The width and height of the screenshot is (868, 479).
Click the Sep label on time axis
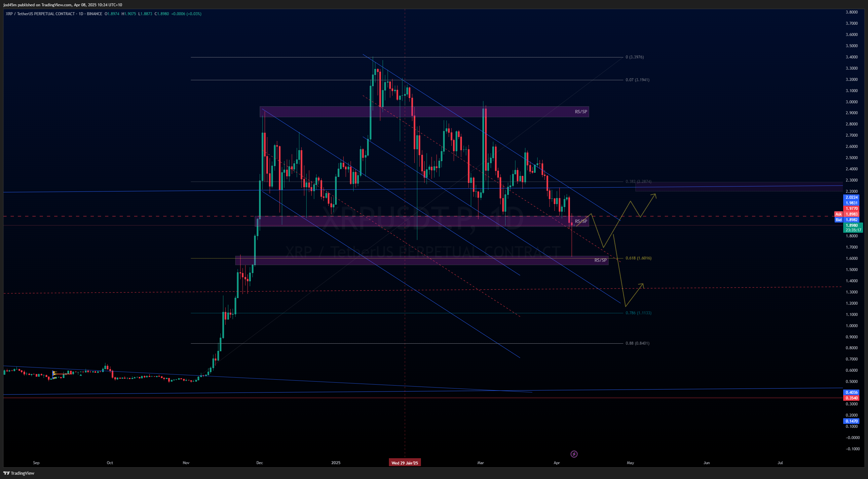pos(36,463)
